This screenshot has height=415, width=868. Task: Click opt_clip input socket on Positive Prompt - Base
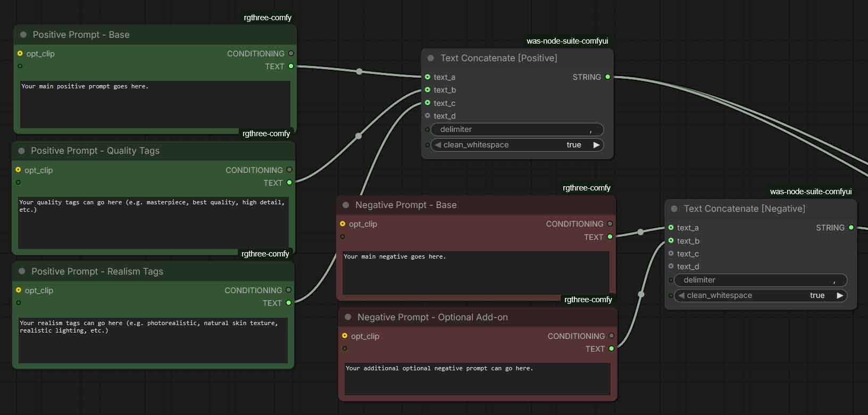pyautogui.click(x=20, y=54)
